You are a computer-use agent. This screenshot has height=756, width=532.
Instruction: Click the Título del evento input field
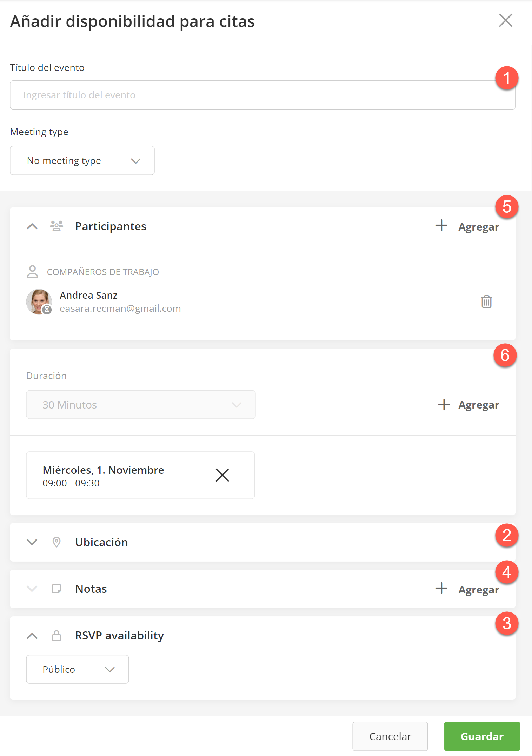tap(262, 95)
